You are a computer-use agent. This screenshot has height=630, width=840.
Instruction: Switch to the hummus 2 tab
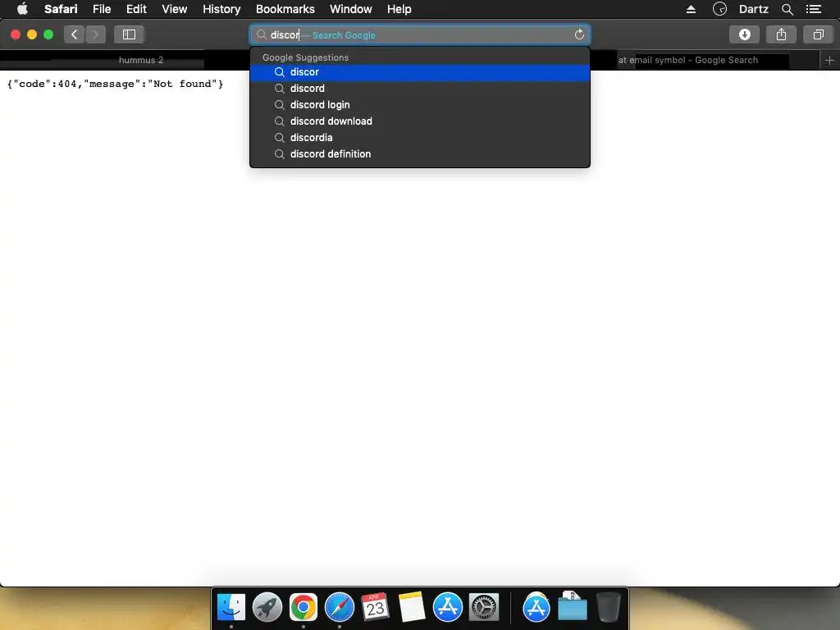click(x=141, y=60)
